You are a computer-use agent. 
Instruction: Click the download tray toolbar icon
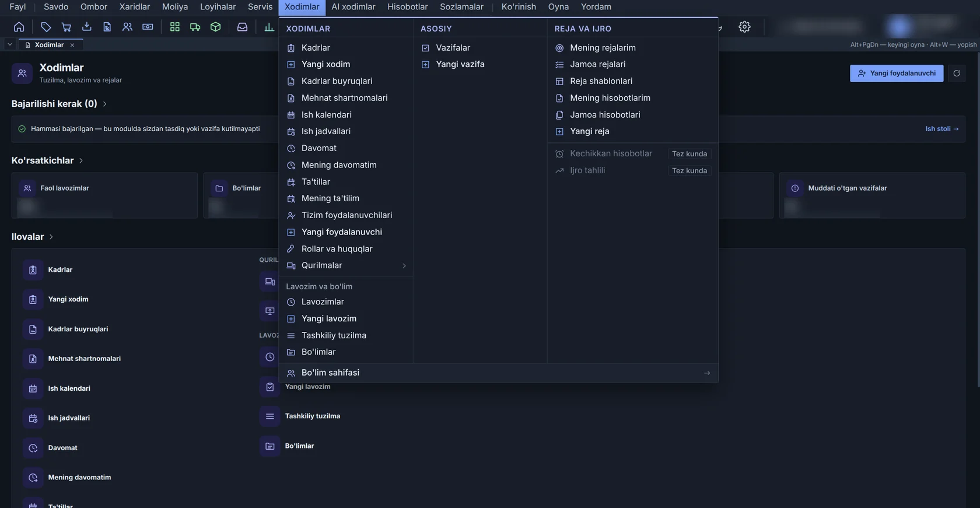(87, 27)
